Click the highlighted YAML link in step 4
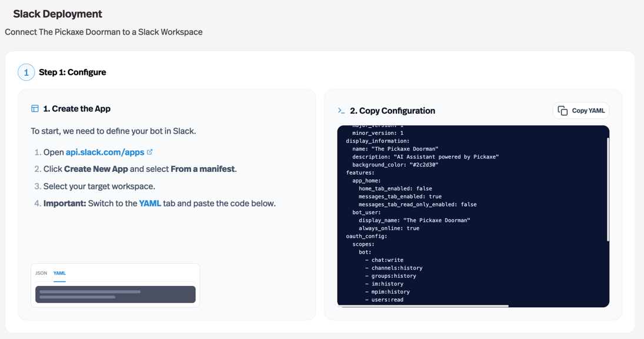644x339 pixels. (150, 204)
